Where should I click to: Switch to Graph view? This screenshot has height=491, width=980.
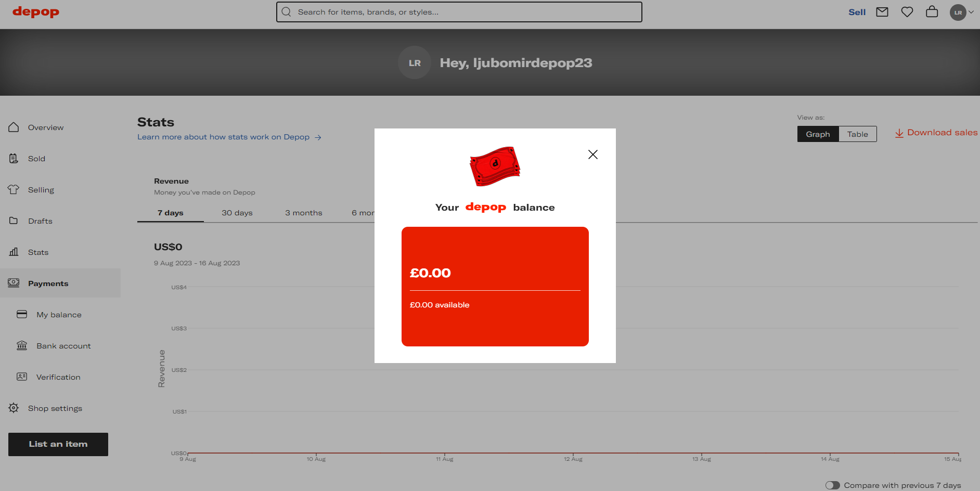click(x=818, y=134)
